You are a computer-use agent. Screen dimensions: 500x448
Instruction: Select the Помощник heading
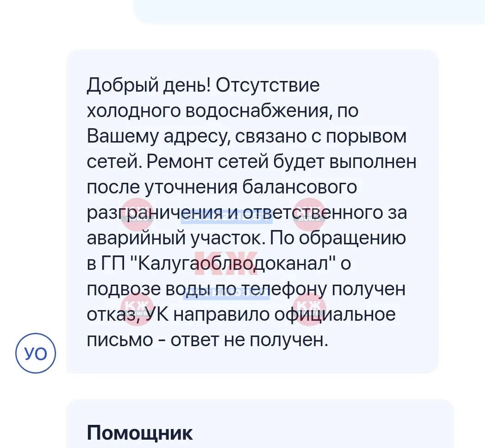[140, 433]
